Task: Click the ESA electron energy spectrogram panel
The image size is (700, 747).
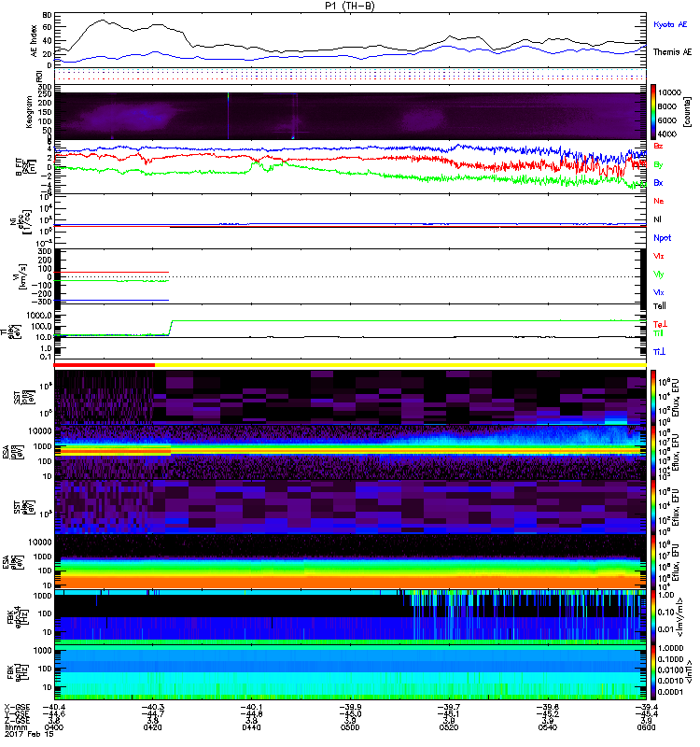Action: (350, 561)
